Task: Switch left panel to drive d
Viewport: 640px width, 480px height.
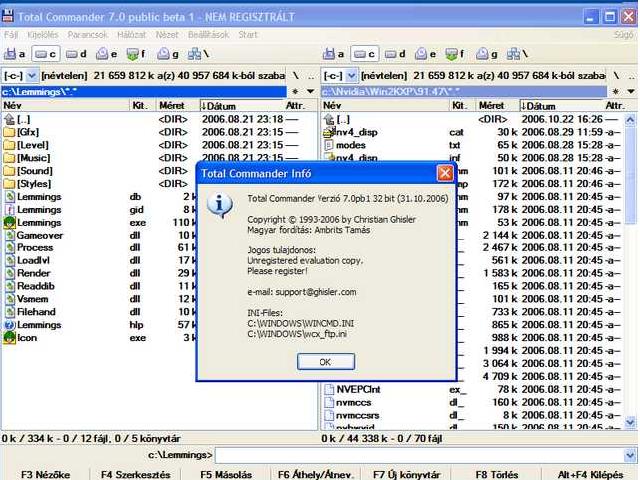Action: 76,54
